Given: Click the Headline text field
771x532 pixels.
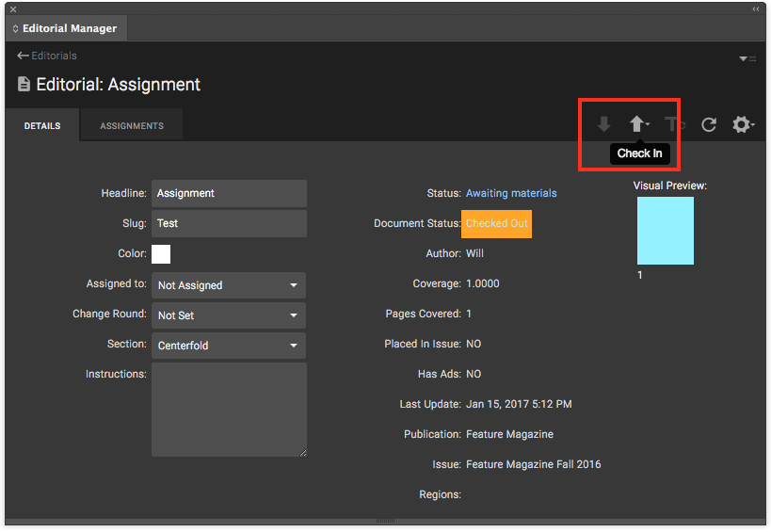Looking at the screenshot, I should [229, 193].
